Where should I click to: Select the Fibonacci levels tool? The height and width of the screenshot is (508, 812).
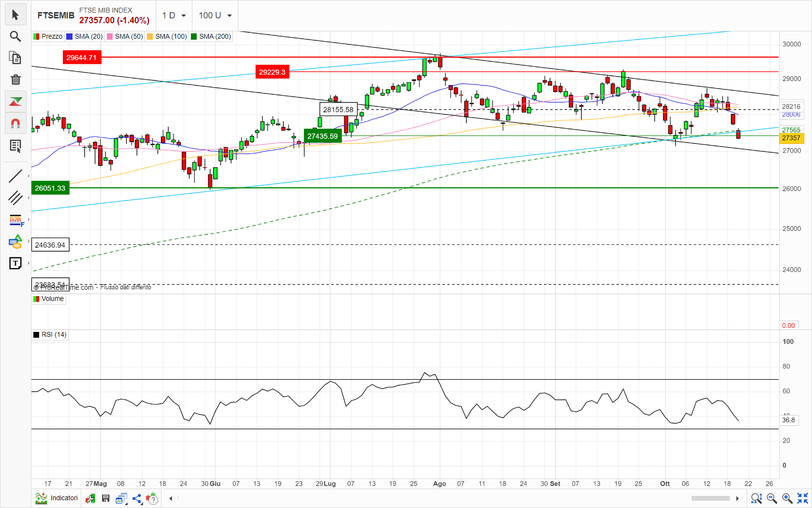(15, 220)
